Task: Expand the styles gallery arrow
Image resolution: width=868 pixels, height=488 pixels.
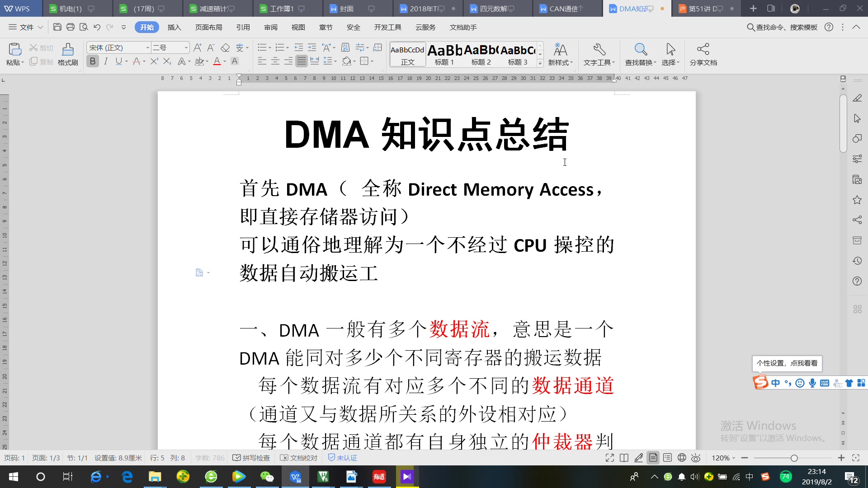Action: (x=540, y=64)
